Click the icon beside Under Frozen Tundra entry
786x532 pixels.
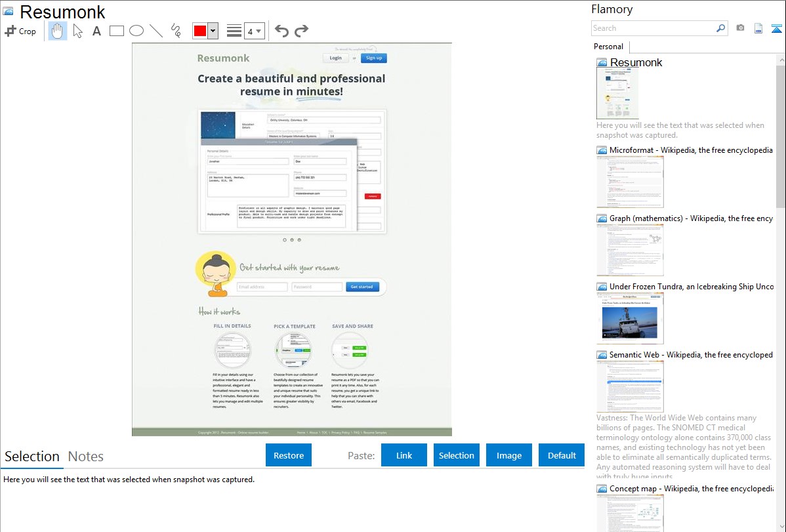(602, 286)
